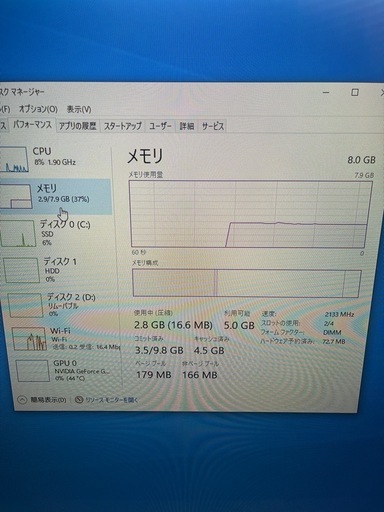The image size is (384, 512).
Task: Click the 72.7 MB hardware reserved value
Action: coord(334,342)
